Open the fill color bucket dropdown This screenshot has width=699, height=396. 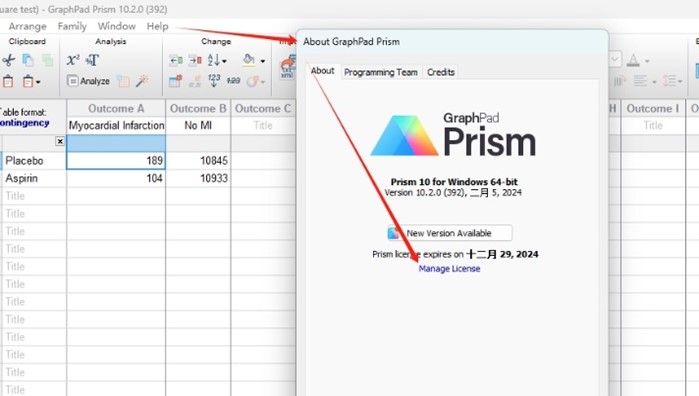pyautogui.click(x=263, y=61)
